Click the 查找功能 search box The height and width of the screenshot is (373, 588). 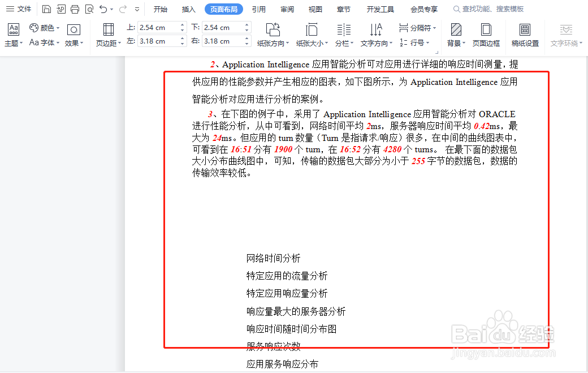click(x=488, y=9)
